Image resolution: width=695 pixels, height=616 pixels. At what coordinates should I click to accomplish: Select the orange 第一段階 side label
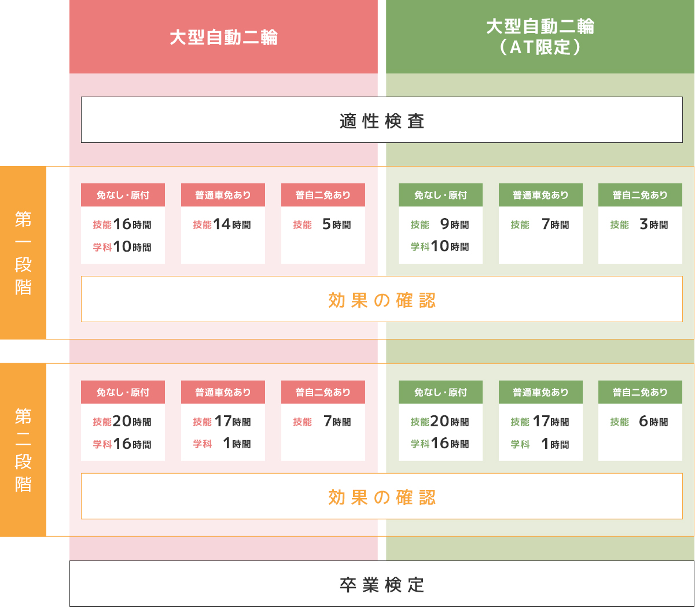[23, 253]
